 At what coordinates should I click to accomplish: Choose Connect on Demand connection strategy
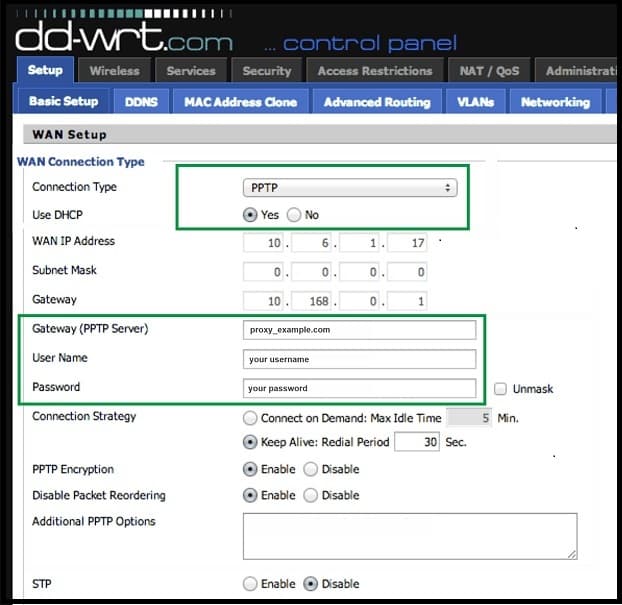tap(250, 418)
